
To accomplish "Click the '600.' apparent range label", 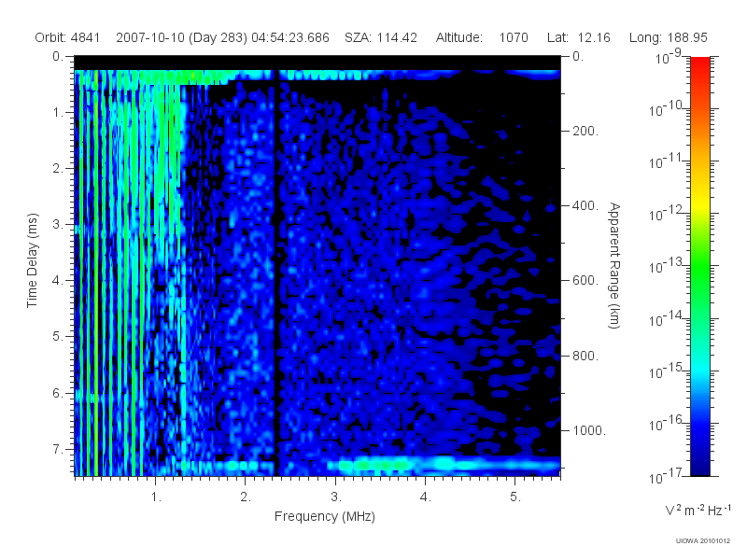I will click(x=585, y=281).
